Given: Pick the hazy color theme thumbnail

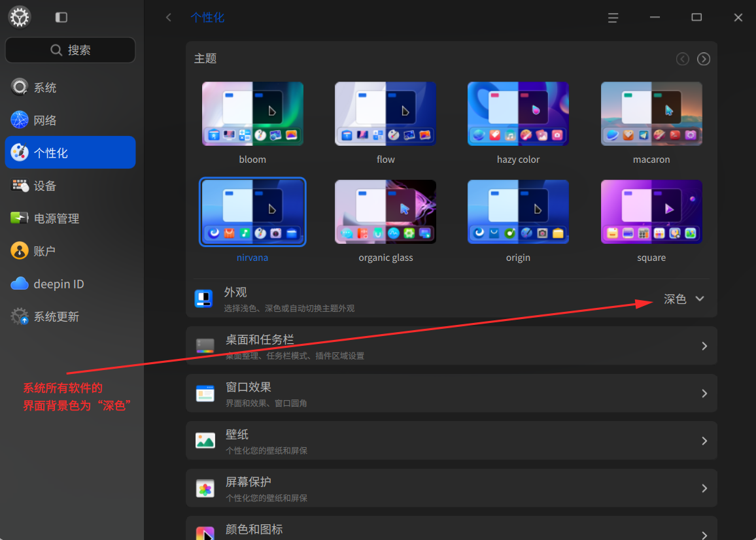Looking at the screenshot, I should (519, 114).
